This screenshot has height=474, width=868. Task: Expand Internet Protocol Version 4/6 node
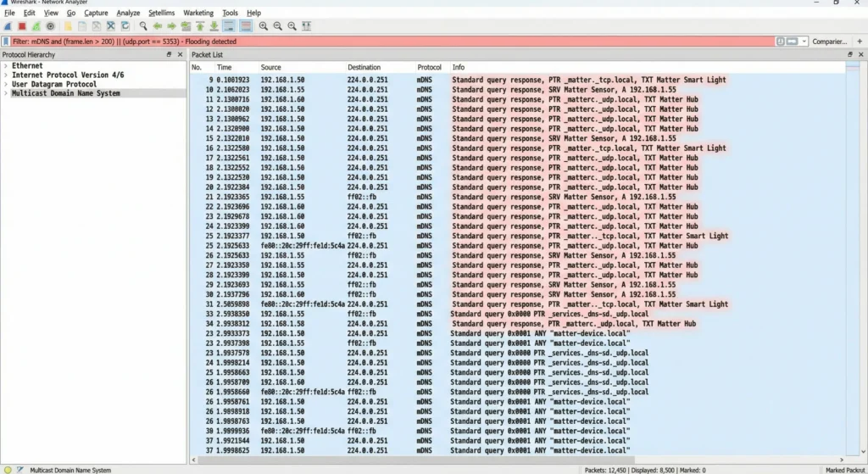6,75
